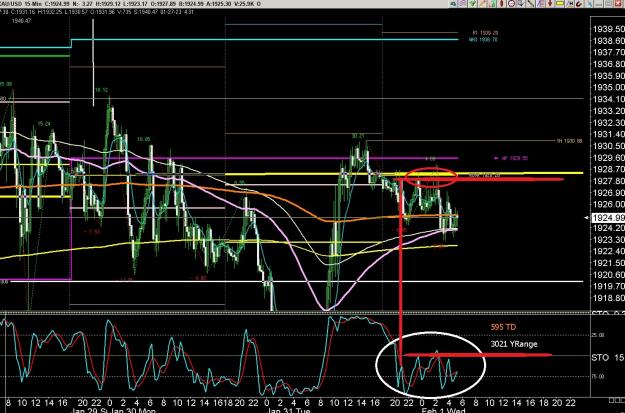Click the 1938.60 price axis label
Screen dimensions: 625x413
coord(608,41)
